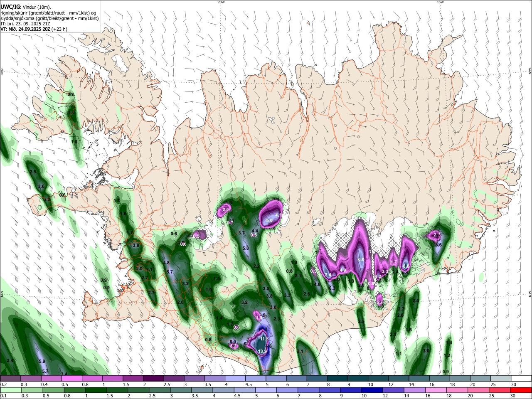Click the 15W longitude label

[x=440, y=2]
